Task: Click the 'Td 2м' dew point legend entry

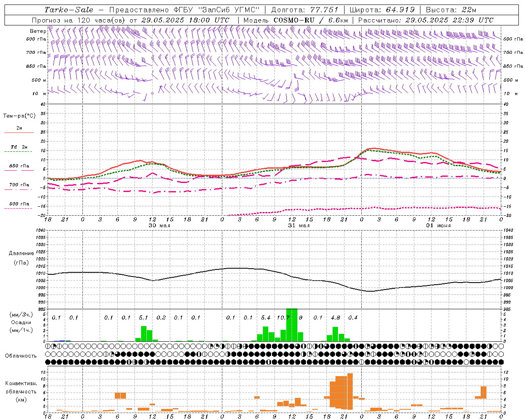Action: (19, 147)
